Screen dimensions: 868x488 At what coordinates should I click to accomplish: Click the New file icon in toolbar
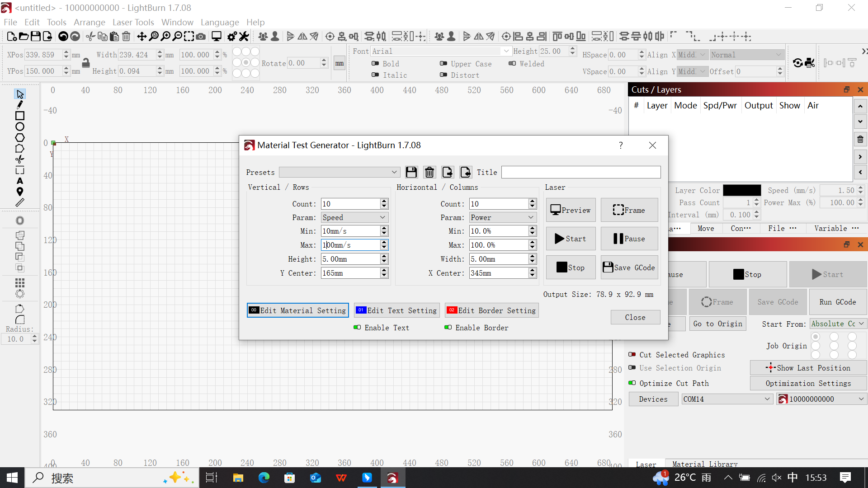pos(12,37)
